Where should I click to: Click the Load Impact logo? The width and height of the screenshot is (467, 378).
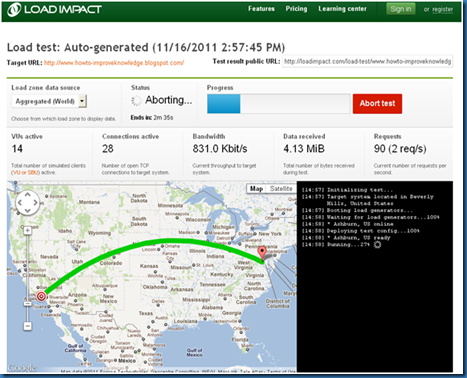click(54, 9)
